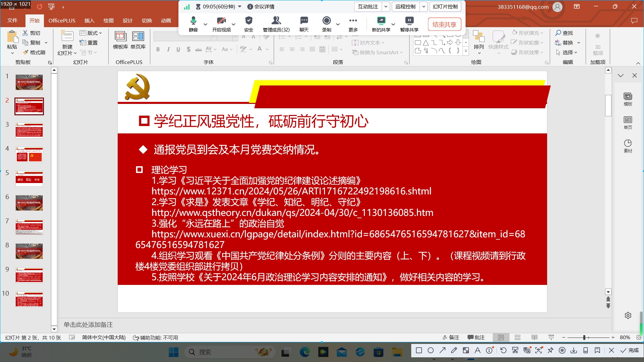Open the Design ribbon tab
The height and width of the screenshot is (362, 644).
point(127,20)
